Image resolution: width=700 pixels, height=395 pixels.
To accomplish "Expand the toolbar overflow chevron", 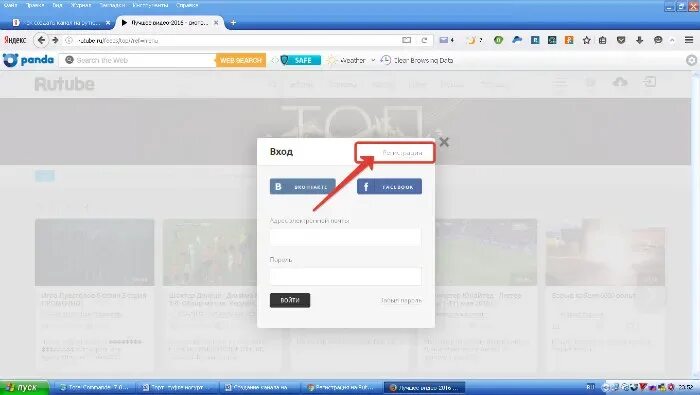I will click(672, 40).
